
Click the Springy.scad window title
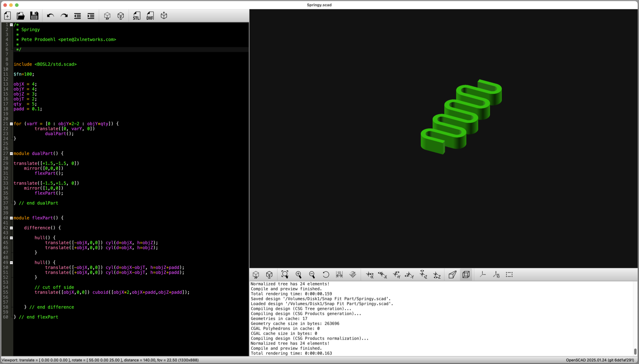click(x=319, y=5)
